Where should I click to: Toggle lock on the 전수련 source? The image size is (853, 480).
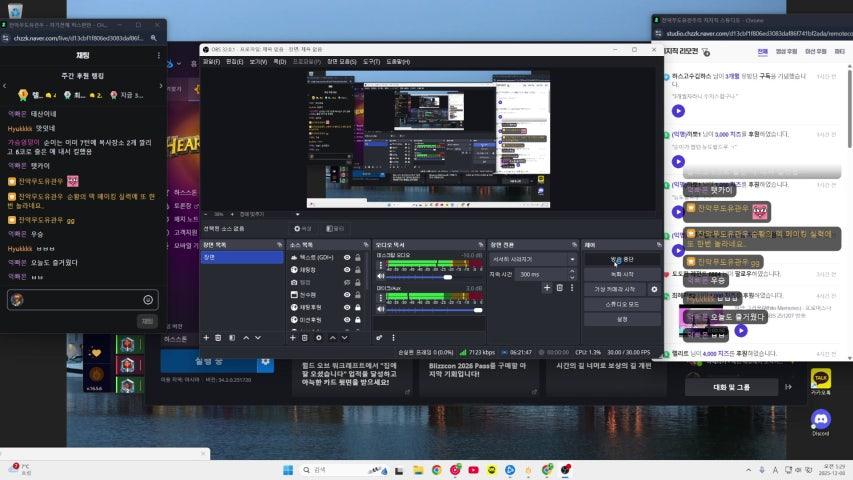pos(358,295)
